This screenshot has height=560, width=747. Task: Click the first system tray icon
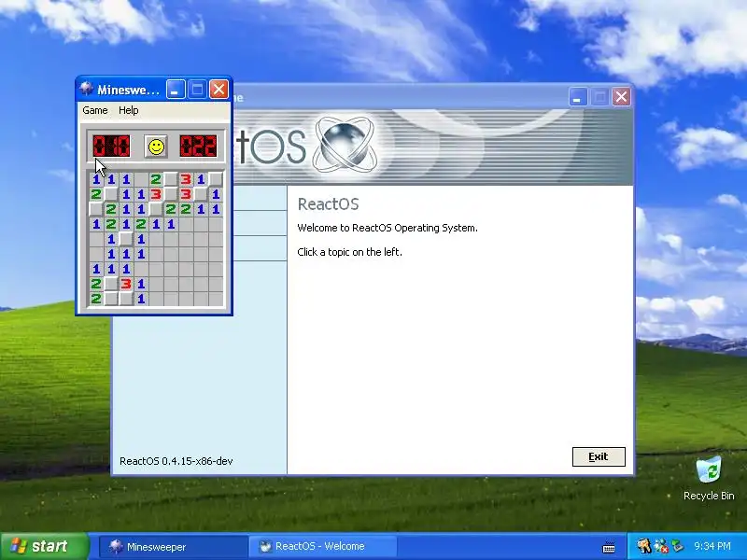click(644, 546)
